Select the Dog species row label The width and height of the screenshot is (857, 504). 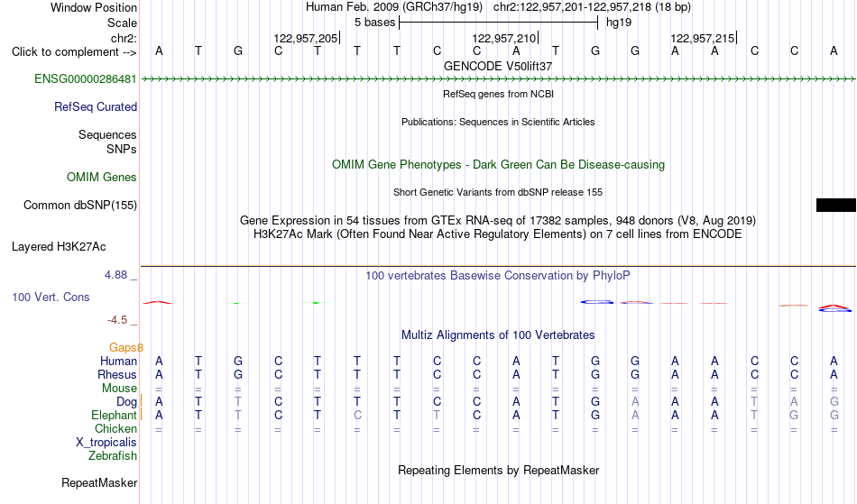tap(126, 402)
